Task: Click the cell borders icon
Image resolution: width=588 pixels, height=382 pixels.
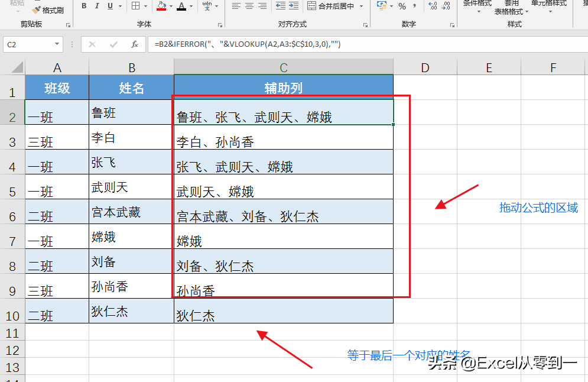Action: point(136,6)
